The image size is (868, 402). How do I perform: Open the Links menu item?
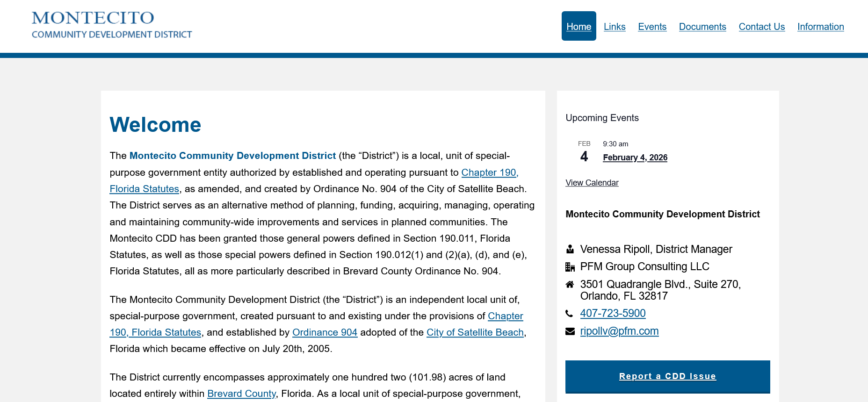tap(615, 27)
